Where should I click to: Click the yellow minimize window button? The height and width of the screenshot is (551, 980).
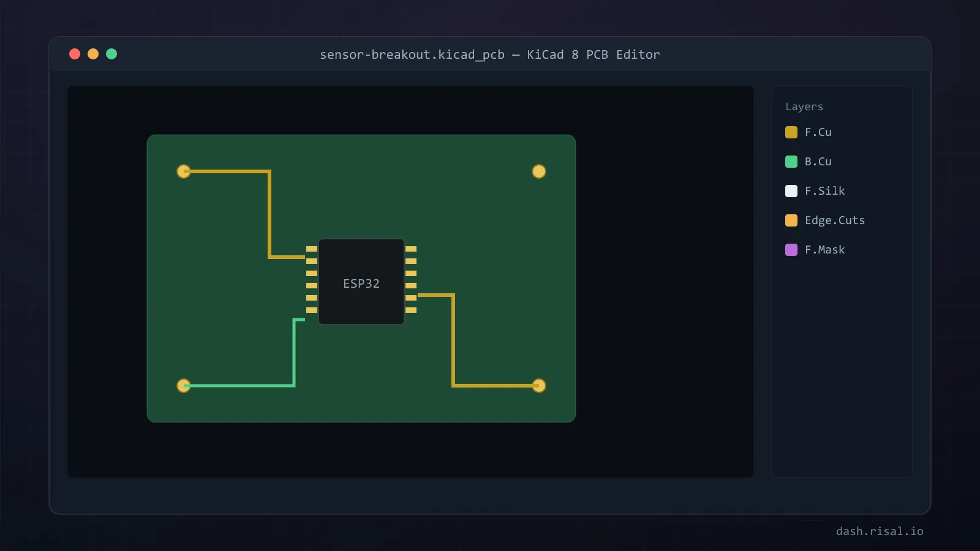(x=93, y=54)
